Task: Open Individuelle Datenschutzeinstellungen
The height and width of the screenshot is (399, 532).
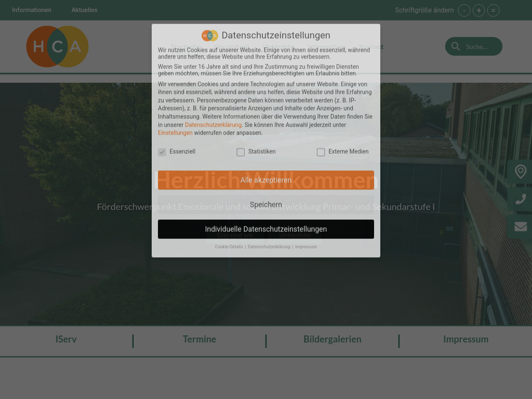Action: pyautogui.click(x=266, y=229)
